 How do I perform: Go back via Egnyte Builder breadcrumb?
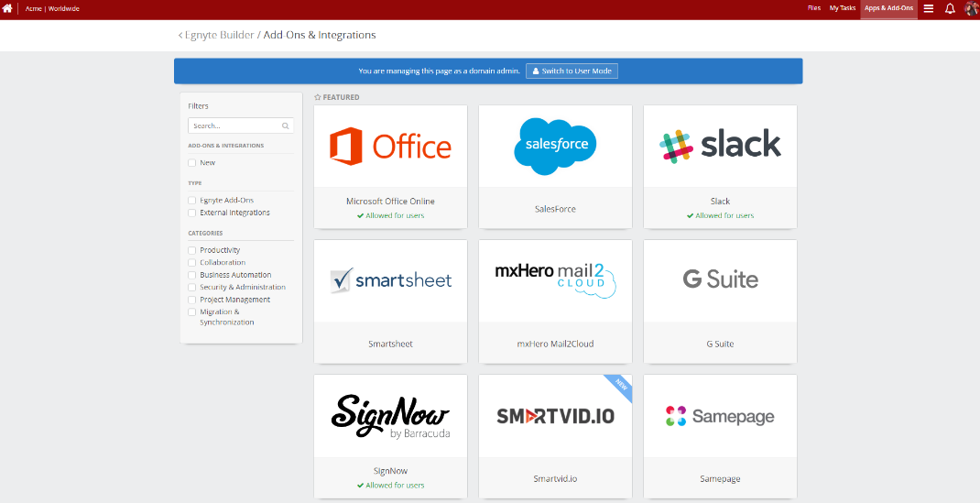[218, 35]
